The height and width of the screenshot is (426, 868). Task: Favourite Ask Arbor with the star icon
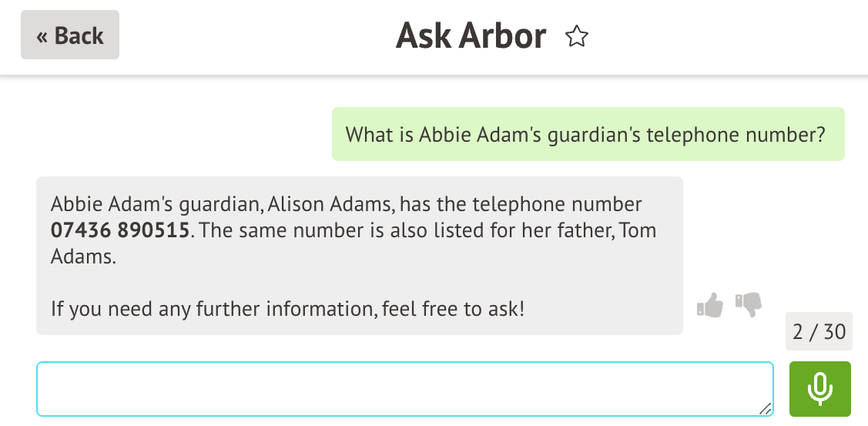coord(576,36)
